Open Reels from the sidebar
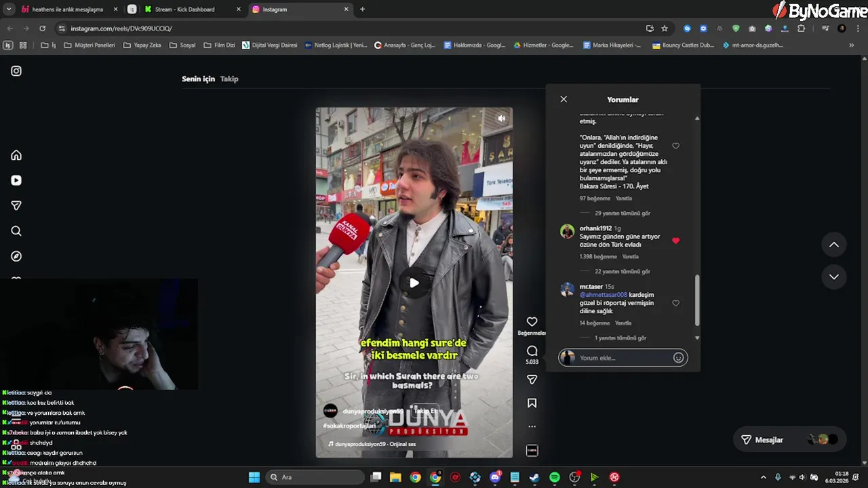The image size is (868, 488). pos(16,180)
